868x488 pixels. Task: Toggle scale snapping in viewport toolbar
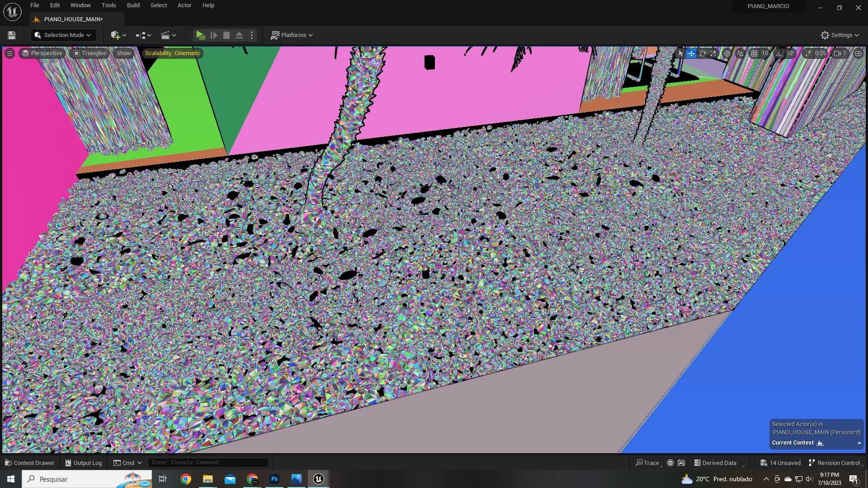click(x=808, y=53)
